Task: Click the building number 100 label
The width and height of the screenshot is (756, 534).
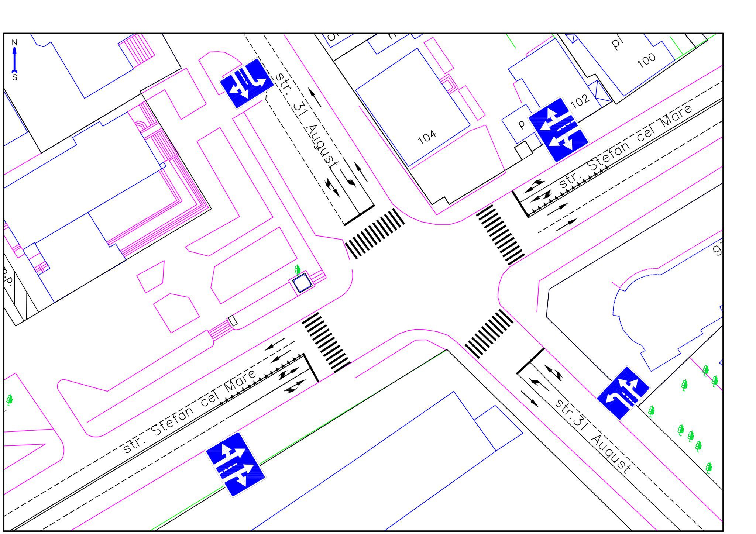Action: click(646, 60)
